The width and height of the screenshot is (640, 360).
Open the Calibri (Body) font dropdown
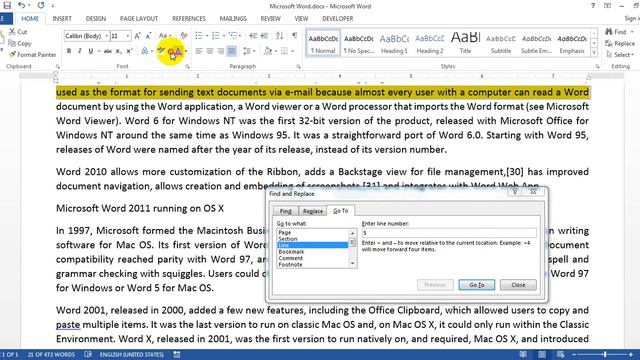[107, 36]
